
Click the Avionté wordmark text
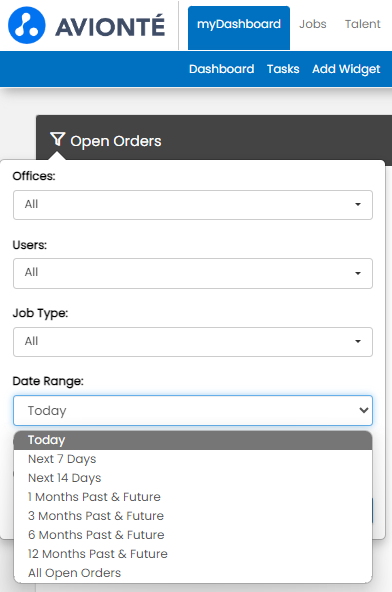click(110, 26)
